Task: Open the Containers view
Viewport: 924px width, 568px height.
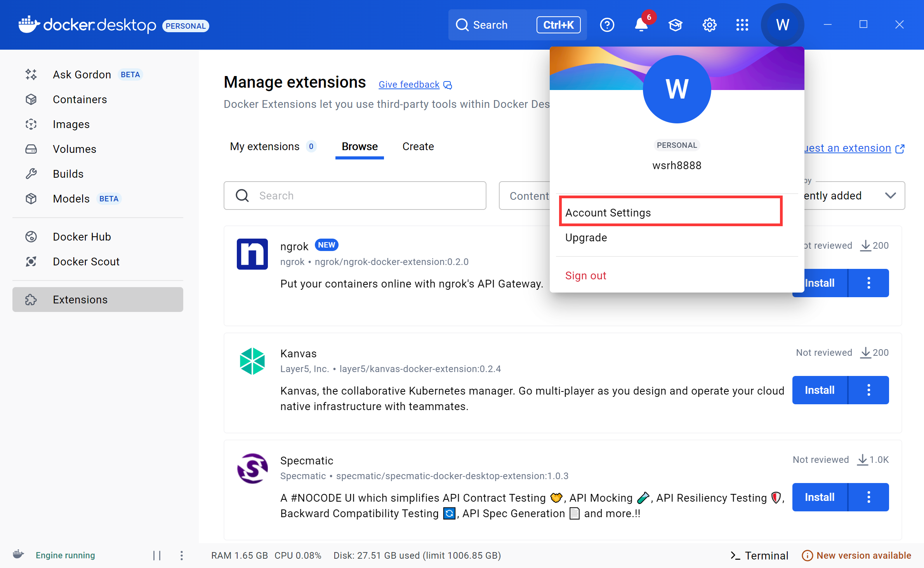Action: 80,99
